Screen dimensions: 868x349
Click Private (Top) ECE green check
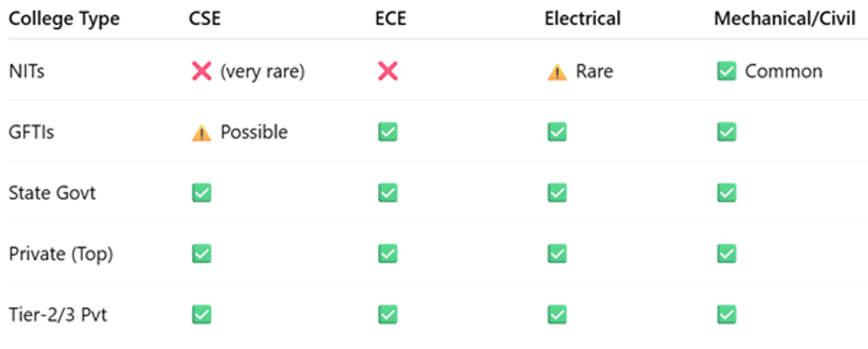(x=388, y=253)
